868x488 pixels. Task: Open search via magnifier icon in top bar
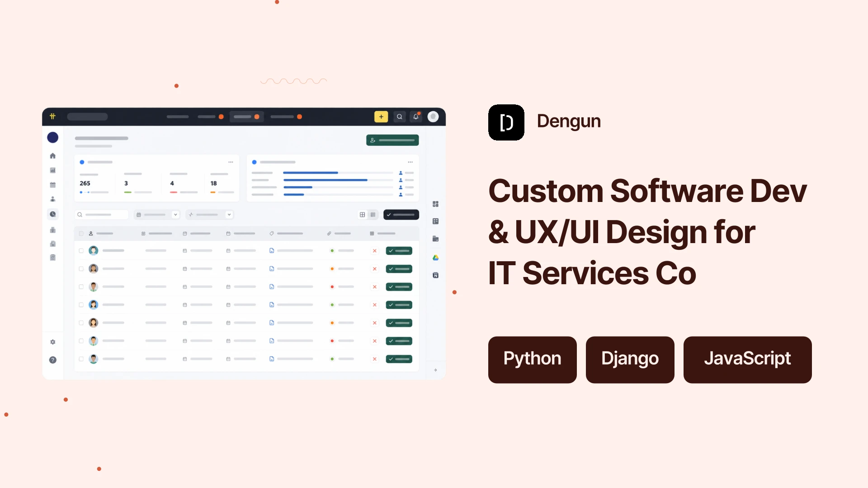[399, 117]
